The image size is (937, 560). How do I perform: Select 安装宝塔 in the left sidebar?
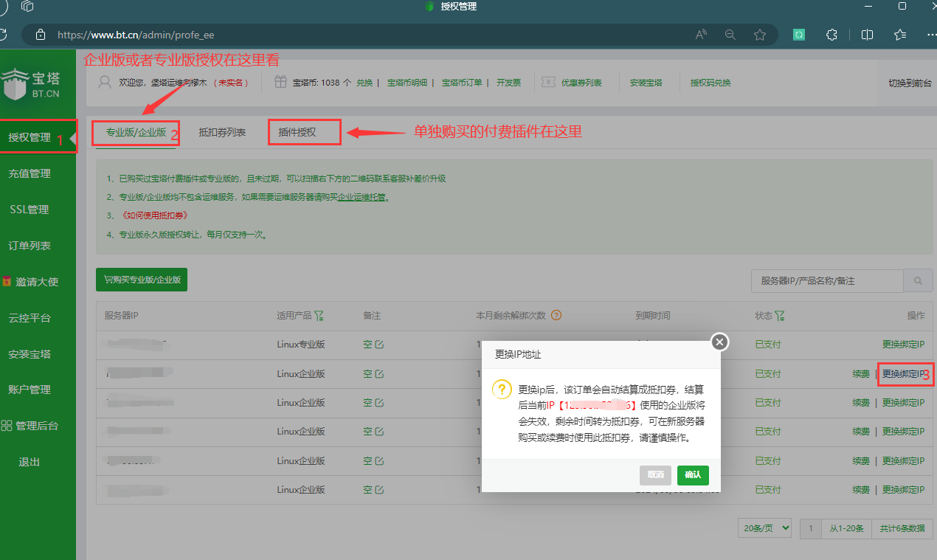[x=30, y=354]
